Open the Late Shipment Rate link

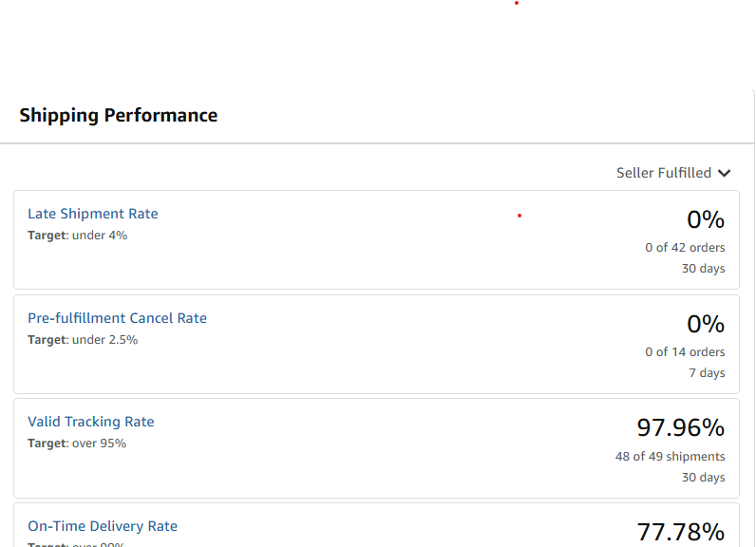point(92,214)
